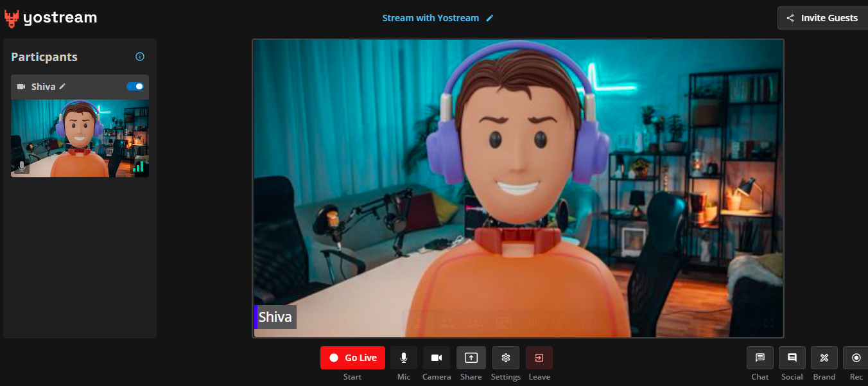Rename Shiva using the pencil icon
This screenshot has height=386, width=868.
pyautogui.click(x=62, y=86)
